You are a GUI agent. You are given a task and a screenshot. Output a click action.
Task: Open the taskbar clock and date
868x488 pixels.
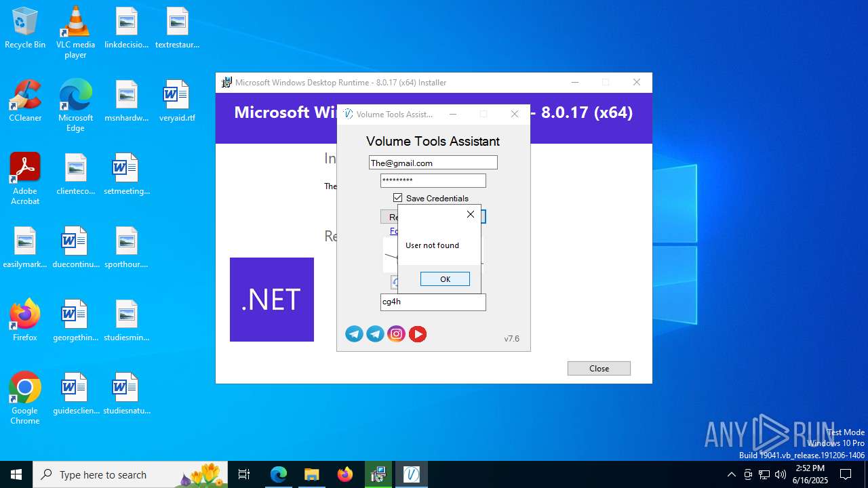click(x=810, y=474)
